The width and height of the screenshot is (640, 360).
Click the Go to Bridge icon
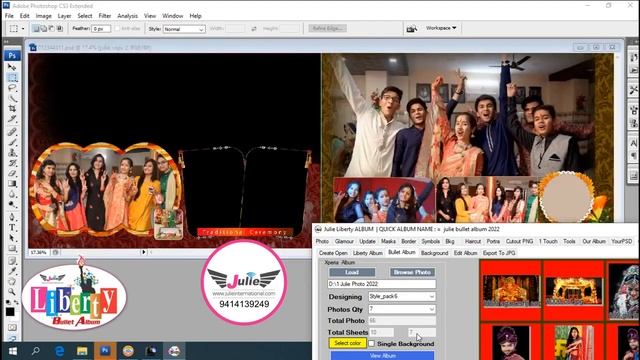click(411, 29)
